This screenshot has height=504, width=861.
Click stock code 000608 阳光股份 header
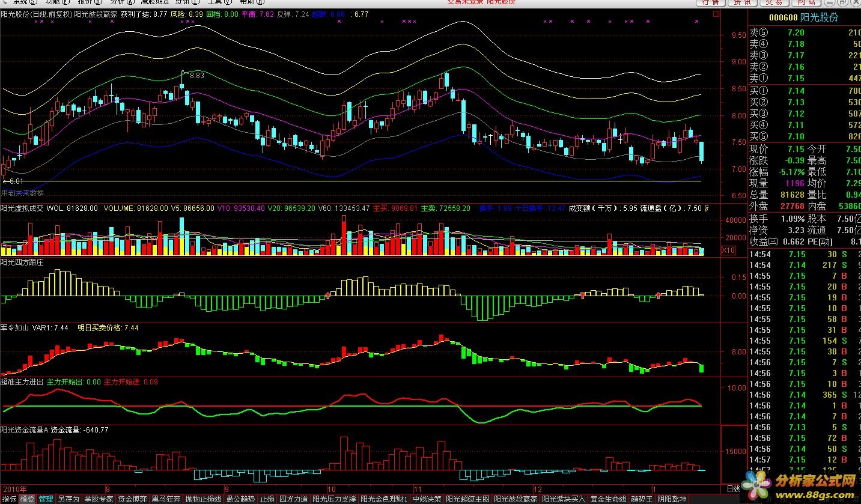(804, 17)
